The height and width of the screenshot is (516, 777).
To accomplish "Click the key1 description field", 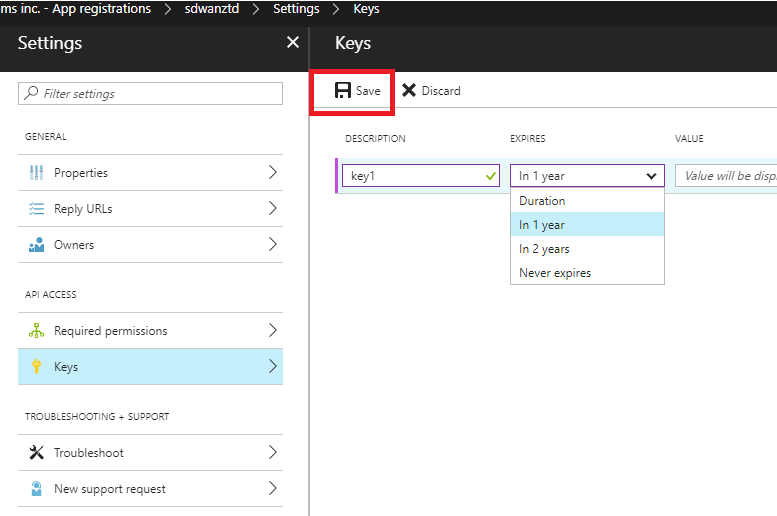I will [421, 175].
